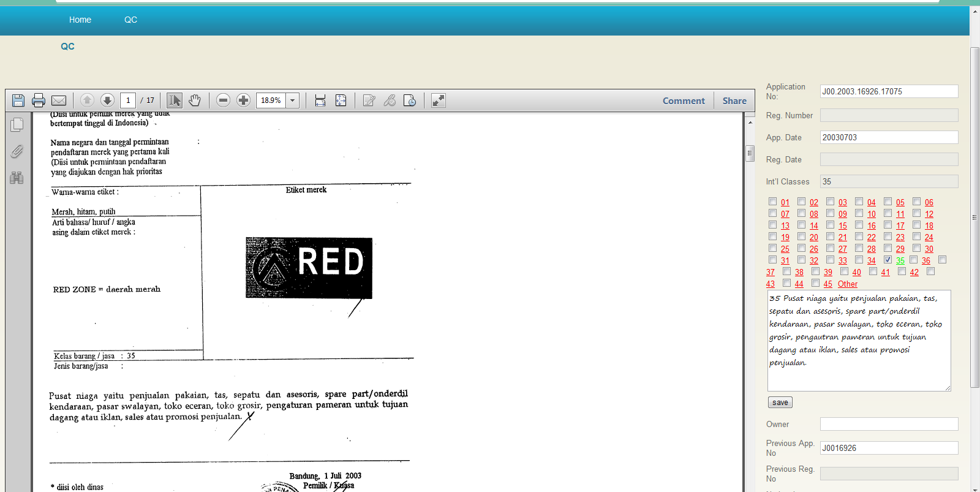Activate the text selection cursor tool

pyautogui.click(x=175, y=100)
